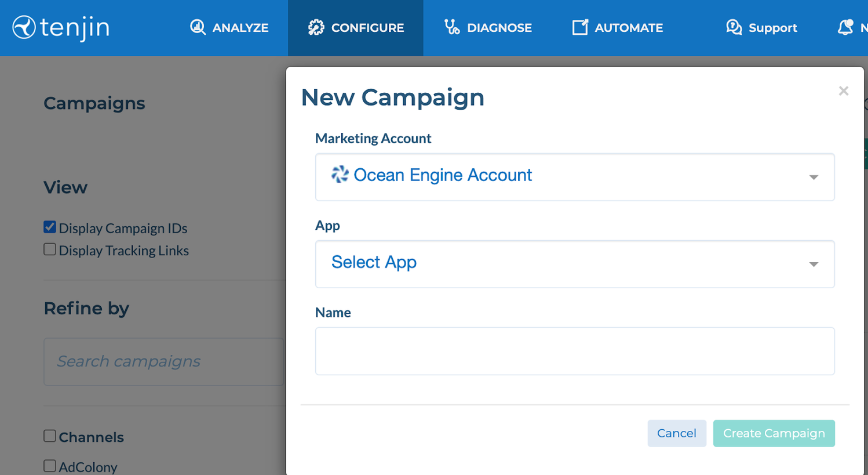Check the AdColony checkbox
This screenshot has height=475, width=868.
click(50, 466)
